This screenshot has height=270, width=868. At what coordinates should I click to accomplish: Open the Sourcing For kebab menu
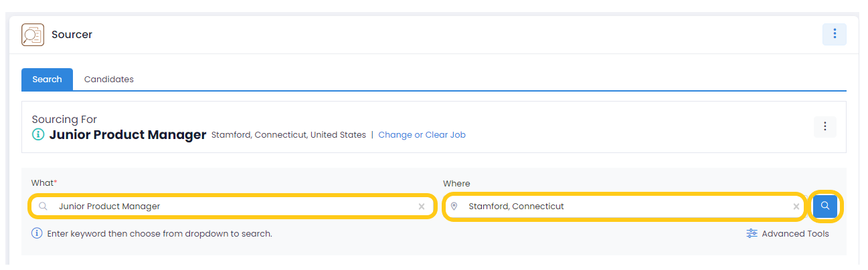825,126
